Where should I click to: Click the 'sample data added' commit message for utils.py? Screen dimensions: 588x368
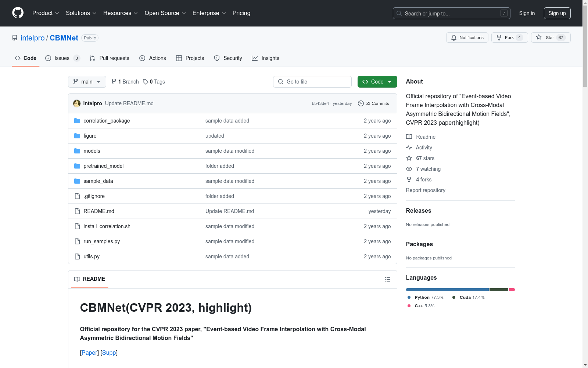click(227, 256)
